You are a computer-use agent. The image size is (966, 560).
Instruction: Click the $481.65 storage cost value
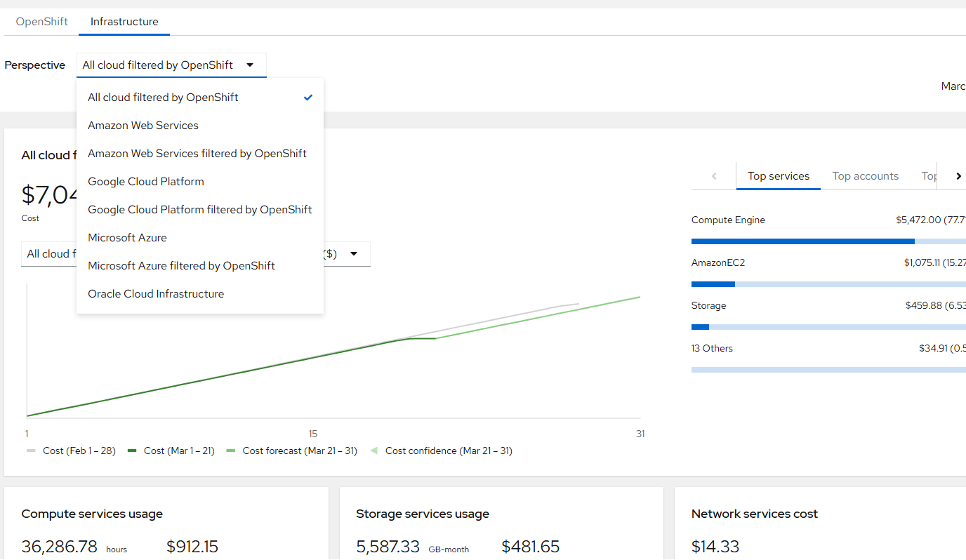pyautogui.click(x=531, y=547)
